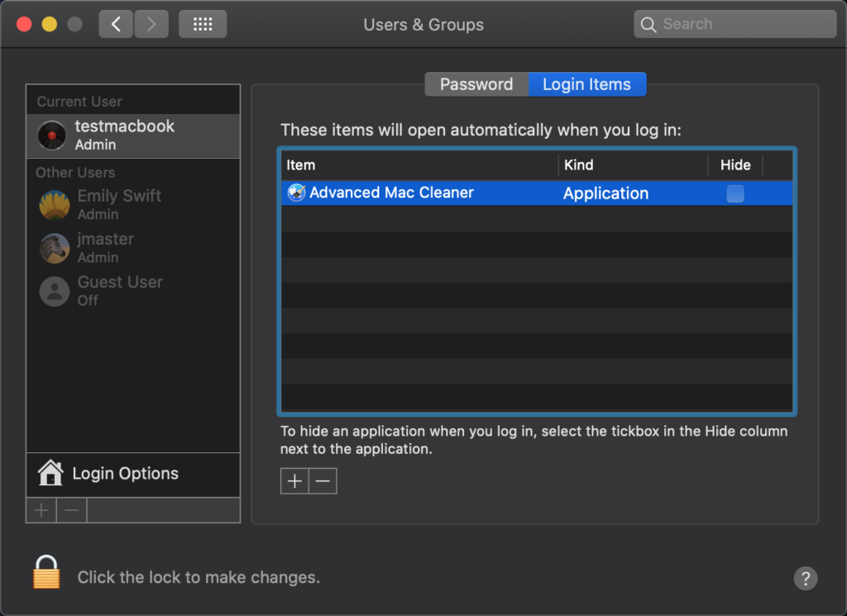The image size is (847, 616).
Task: Click the Advanced Mac Cleaner app icon
Action: 296,193
